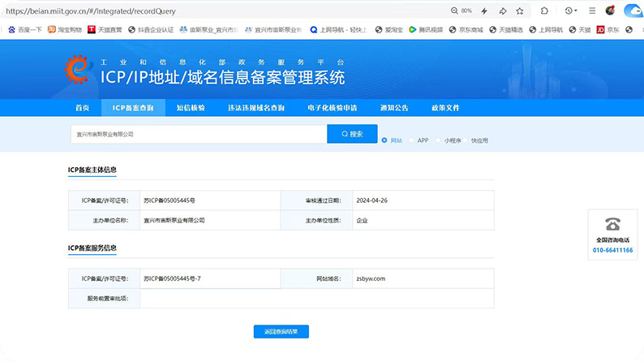This screenshot has height=362, width=644.
Task: Select the 小程序 radio option
Action: coord(438,140)
